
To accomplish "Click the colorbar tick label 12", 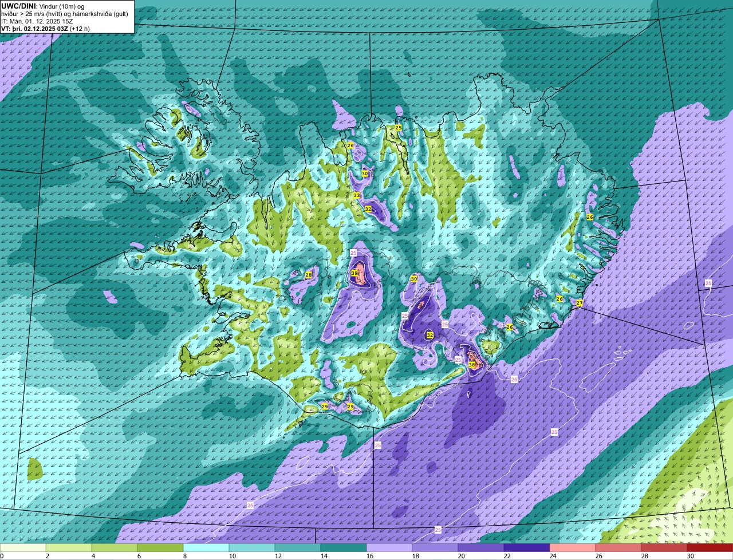I will (x=278, y=556).
